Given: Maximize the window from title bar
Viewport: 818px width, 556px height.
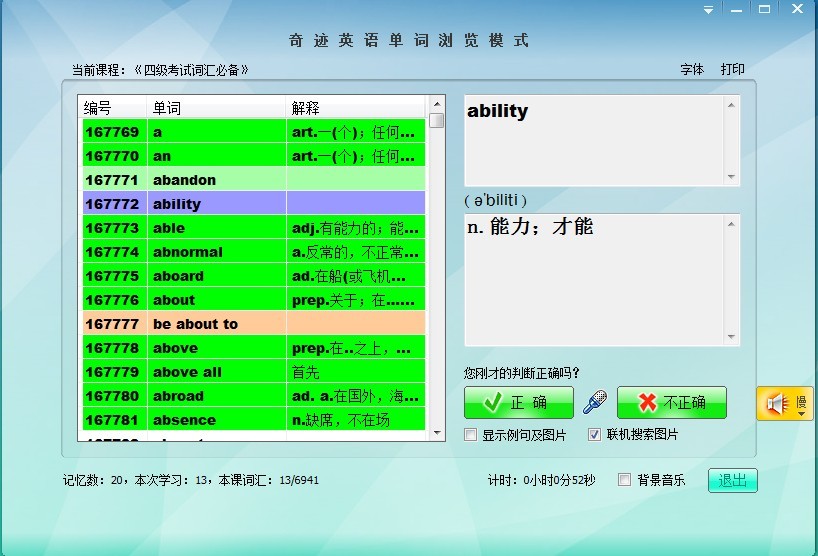Looking at the screenshot, I should click(765, 10).
